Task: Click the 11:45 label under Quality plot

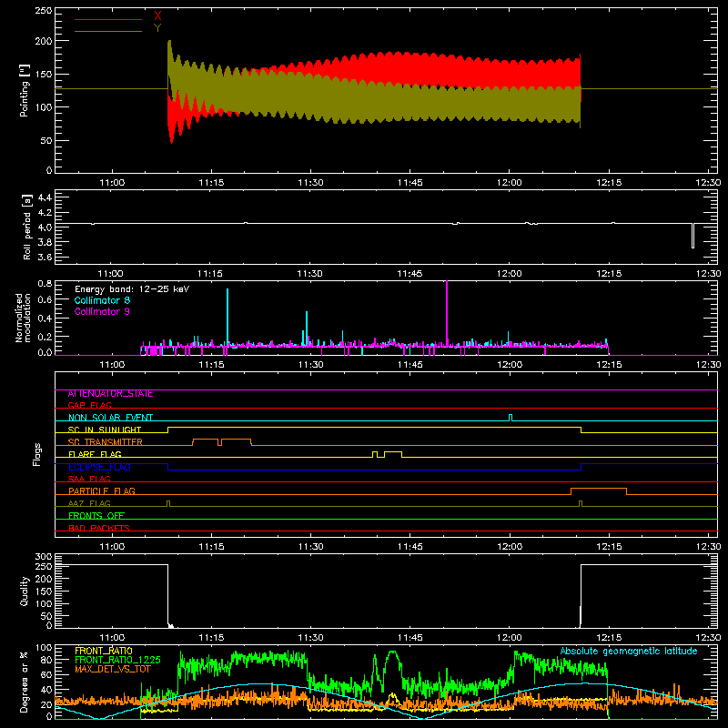Action: [410, 638]
